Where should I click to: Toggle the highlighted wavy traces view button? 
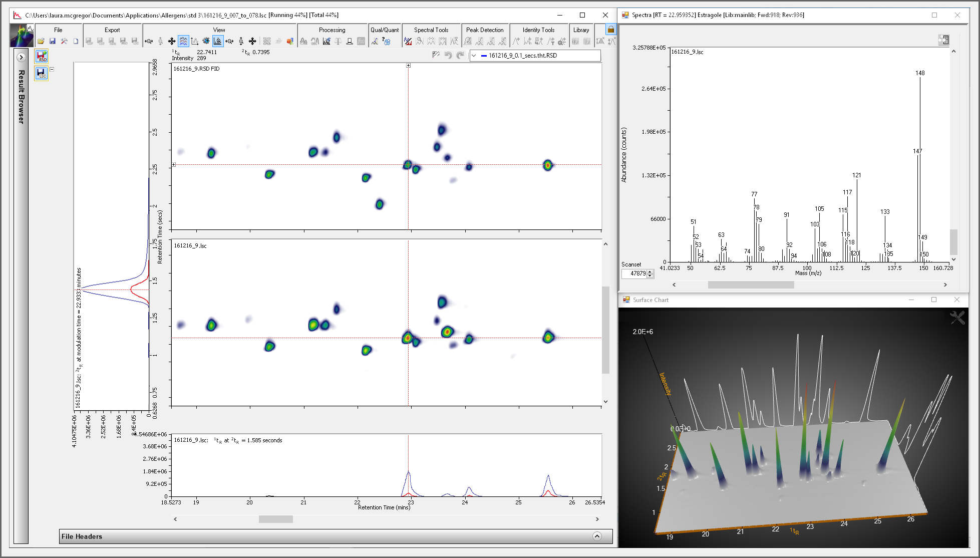(183, 42)
